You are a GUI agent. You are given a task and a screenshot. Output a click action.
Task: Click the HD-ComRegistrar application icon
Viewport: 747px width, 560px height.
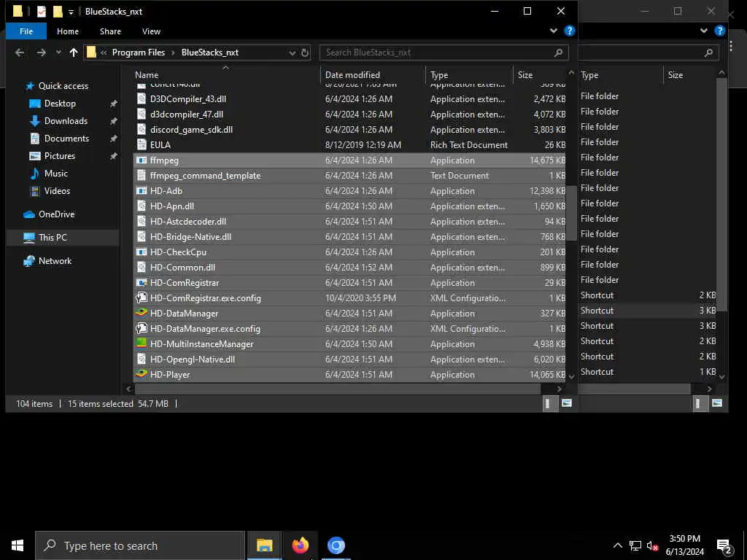coord(142,283)
